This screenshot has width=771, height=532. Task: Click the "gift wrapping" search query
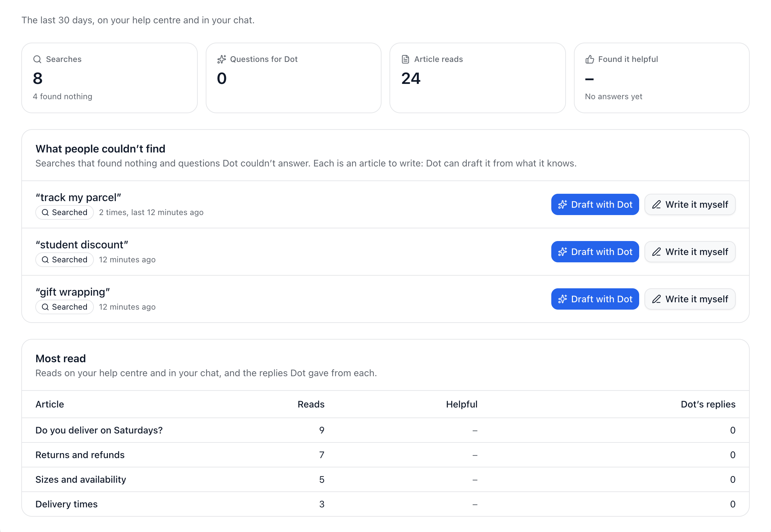(73, 292)
